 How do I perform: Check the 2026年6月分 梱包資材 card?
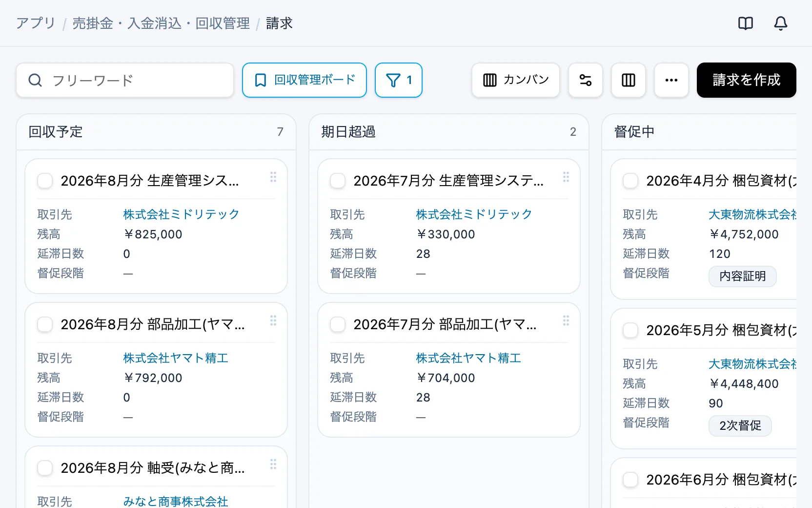point(630,480)
